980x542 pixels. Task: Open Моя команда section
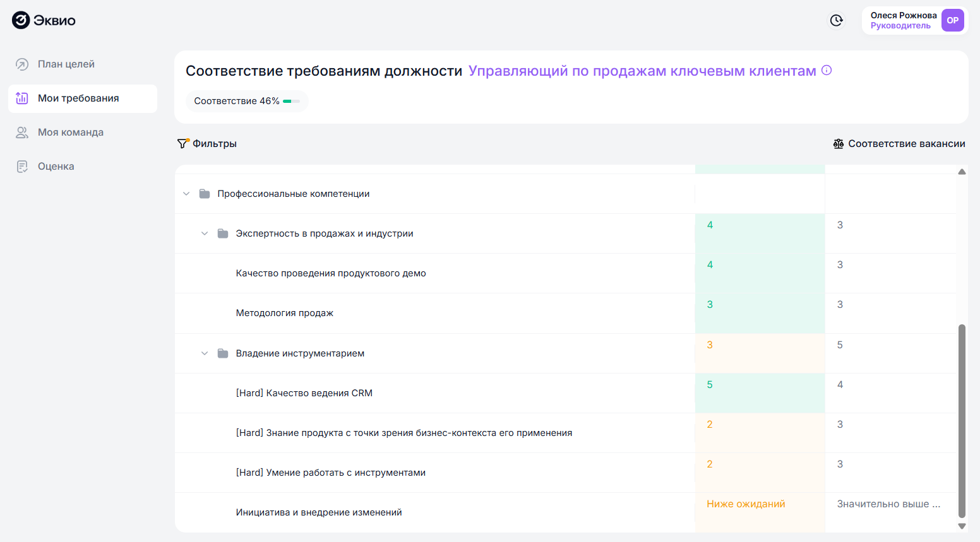click(x=83, y=133)
